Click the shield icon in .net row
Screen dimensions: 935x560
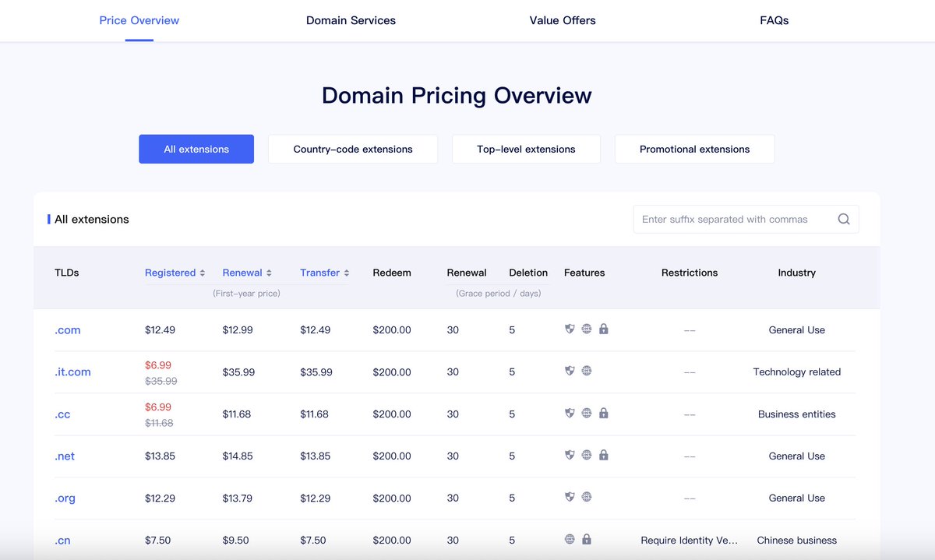point(570,455)
